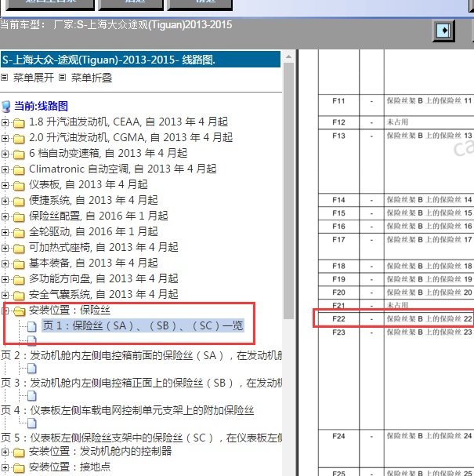
Task: Expand the 全轮驱动 node
Action: 5,233
